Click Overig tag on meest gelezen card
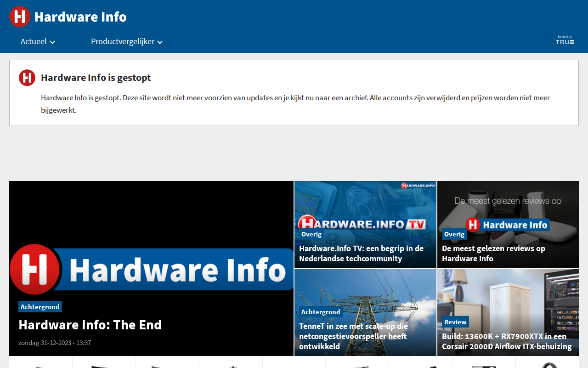The width and height of the screenshot is (588, 368). [454, 234]
